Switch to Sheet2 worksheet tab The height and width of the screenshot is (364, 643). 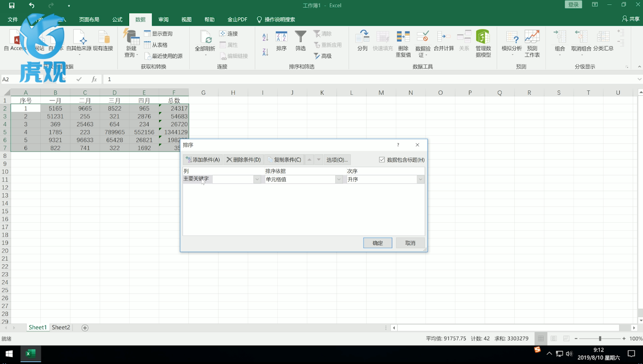click(61, 327)
